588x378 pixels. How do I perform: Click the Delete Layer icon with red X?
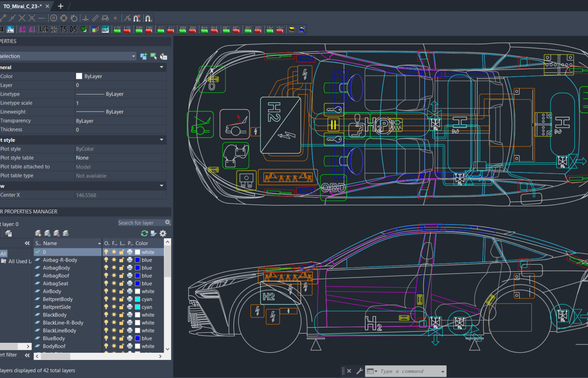tap(57, 233)
